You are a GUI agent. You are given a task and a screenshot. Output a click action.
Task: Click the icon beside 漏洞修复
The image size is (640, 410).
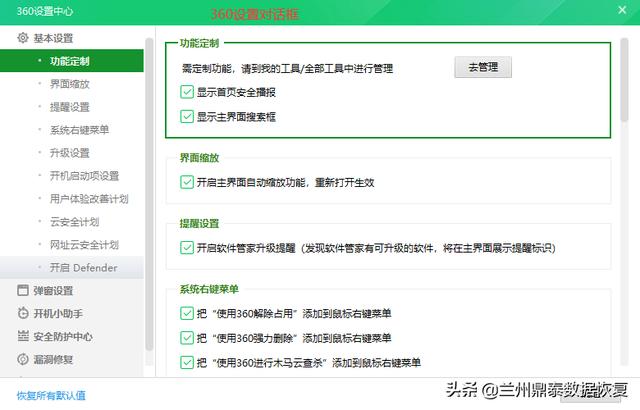pyautogui.click(x=22, y=359)
